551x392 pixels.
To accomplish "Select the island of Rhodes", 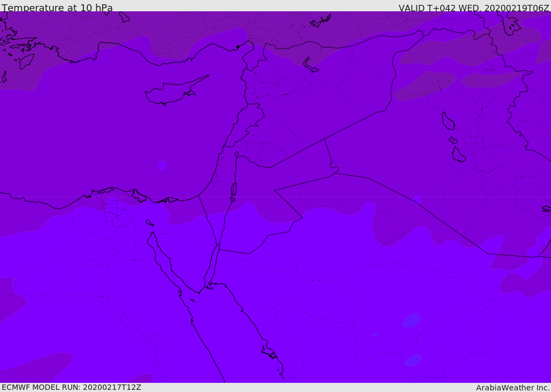I will [x=26, y=61].
